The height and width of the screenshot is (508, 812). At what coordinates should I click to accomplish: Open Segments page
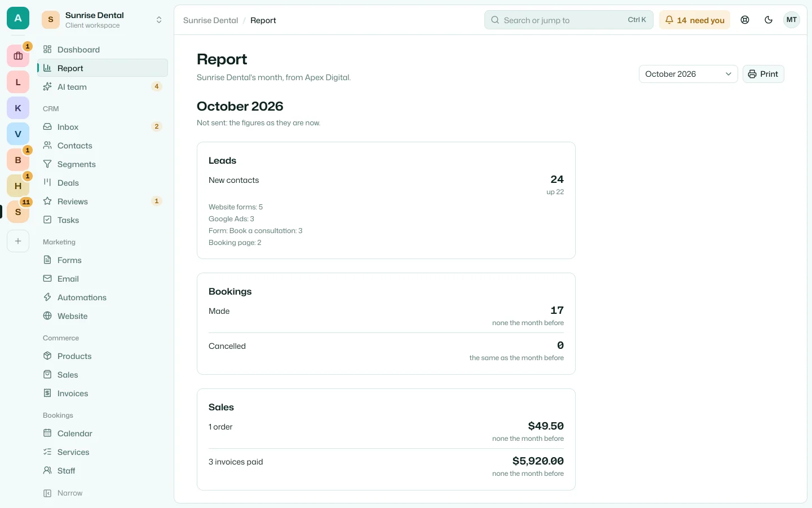tap(103, 164)
